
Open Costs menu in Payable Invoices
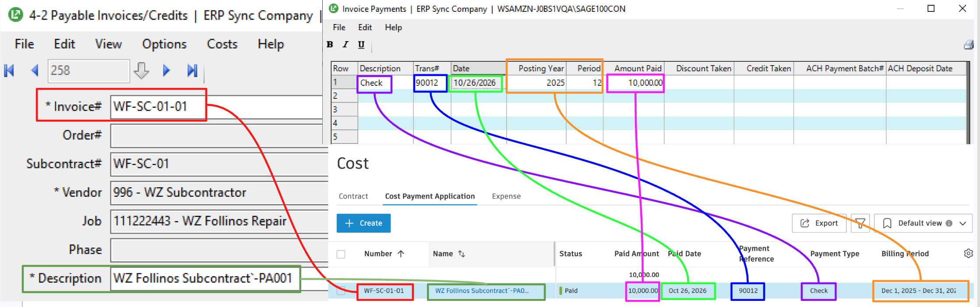click(x=222, y=44)
